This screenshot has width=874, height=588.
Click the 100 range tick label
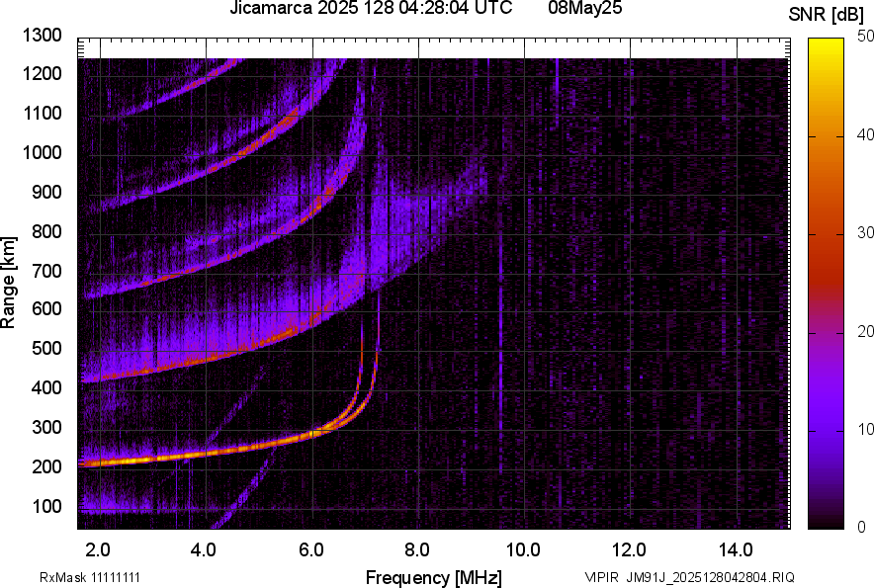pyautogui.click(x=46, y=506)
